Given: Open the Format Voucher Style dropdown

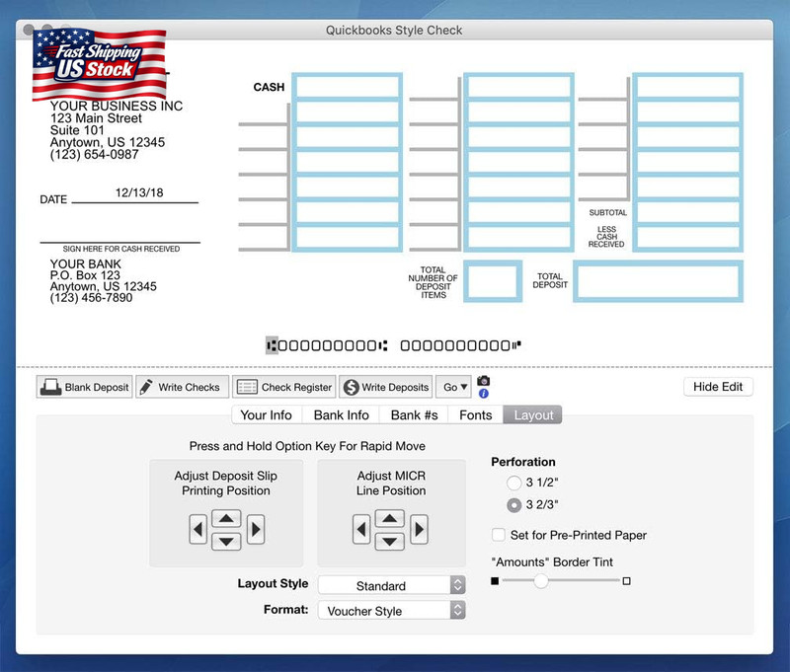Looking at the screenshot, I should tap(391, 611).
